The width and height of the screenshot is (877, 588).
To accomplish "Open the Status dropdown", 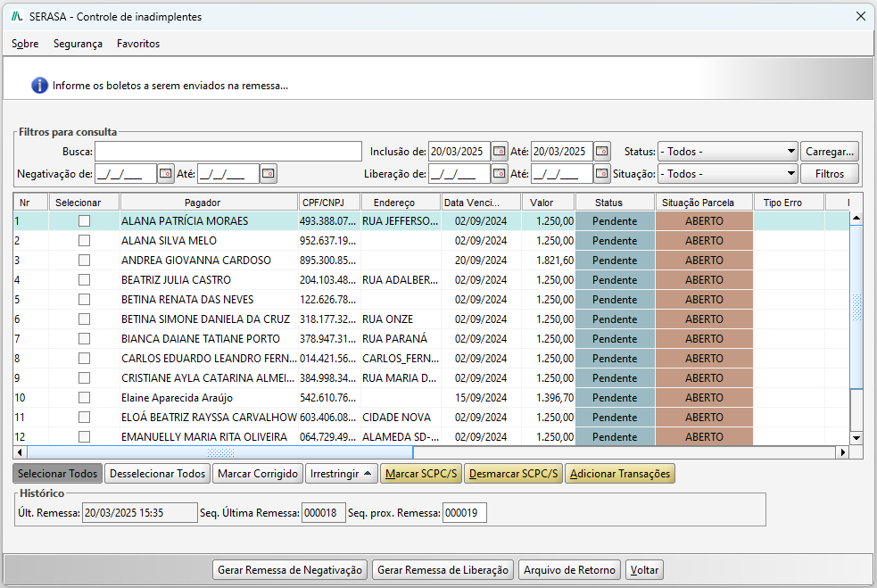I will point(728,152).
